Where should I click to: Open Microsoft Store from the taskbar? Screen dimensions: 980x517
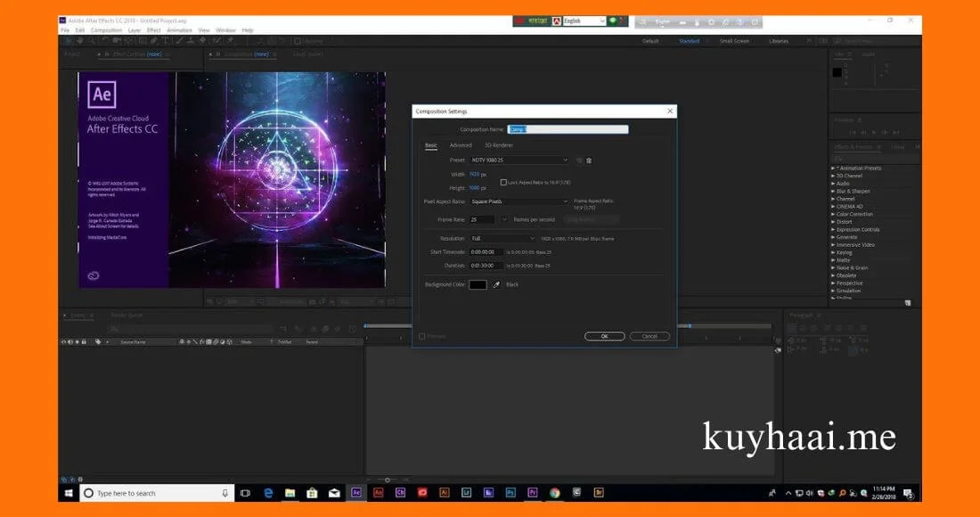(312, 493)
